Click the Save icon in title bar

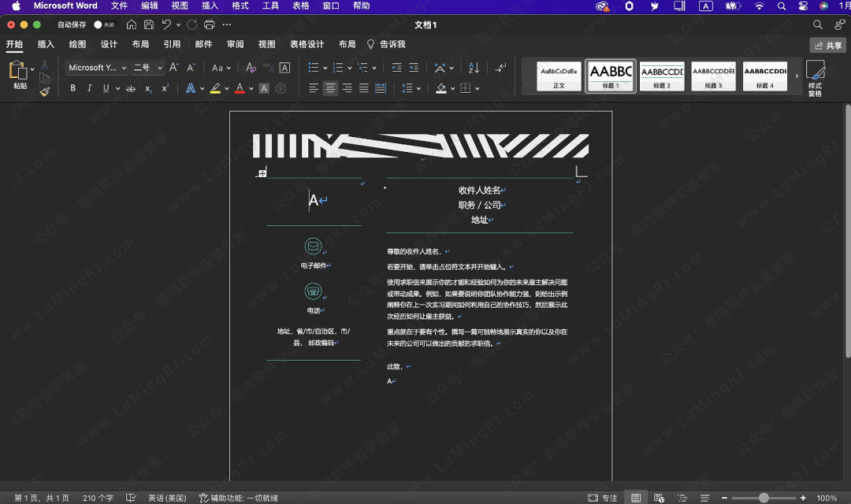click(x=148, y=25)
